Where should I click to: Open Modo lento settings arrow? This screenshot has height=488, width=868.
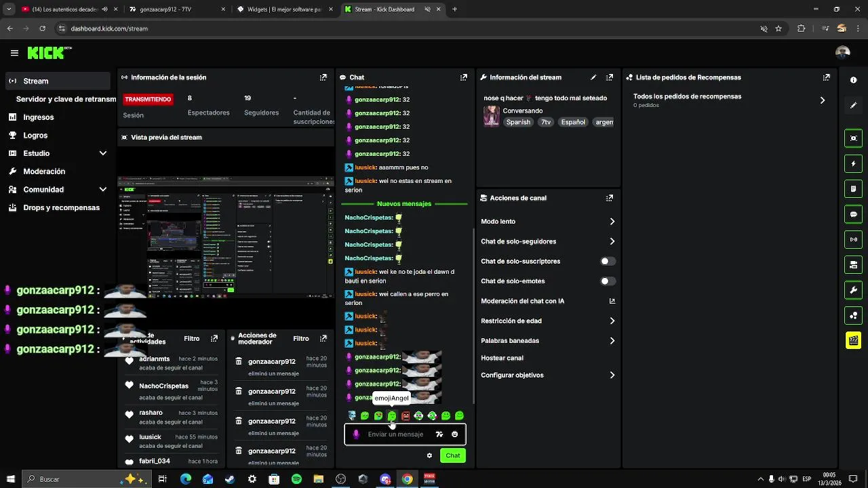pos(612,222)
